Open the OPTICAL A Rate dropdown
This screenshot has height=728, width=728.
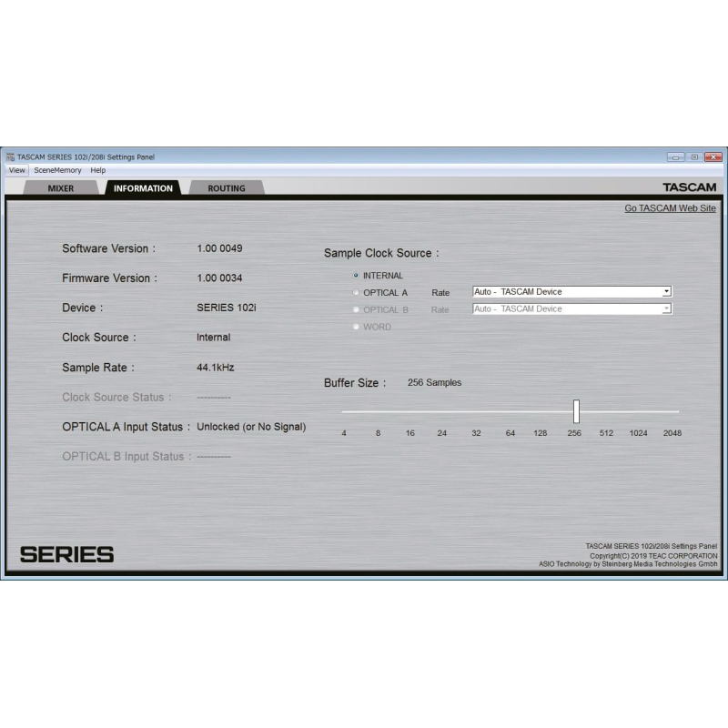(572, 291)
